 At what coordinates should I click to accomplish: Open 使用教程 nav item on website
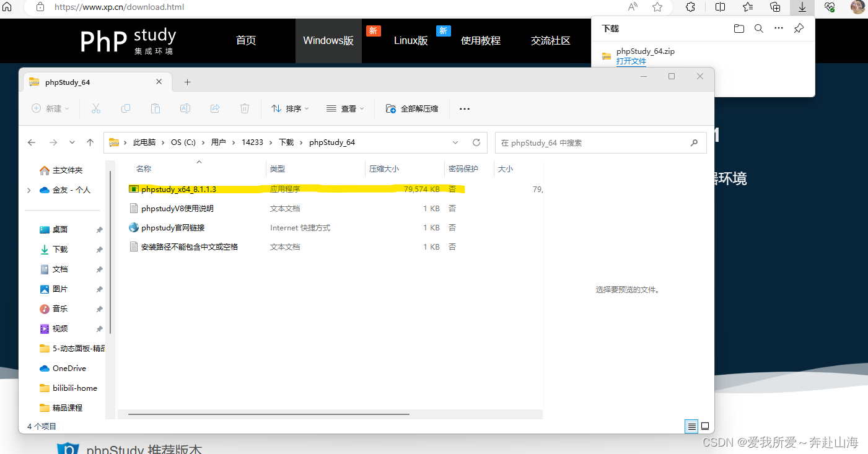point(481,40)
